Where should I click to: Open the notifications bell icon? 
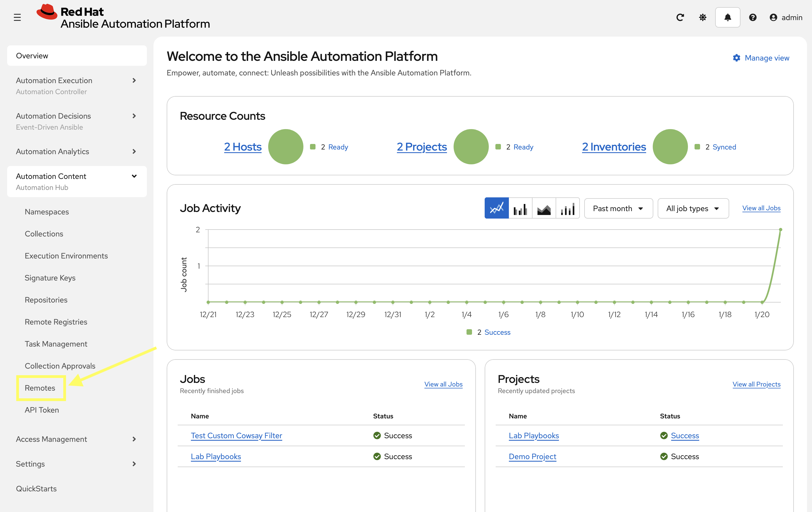pyautogui.click(x=727, y=17)
